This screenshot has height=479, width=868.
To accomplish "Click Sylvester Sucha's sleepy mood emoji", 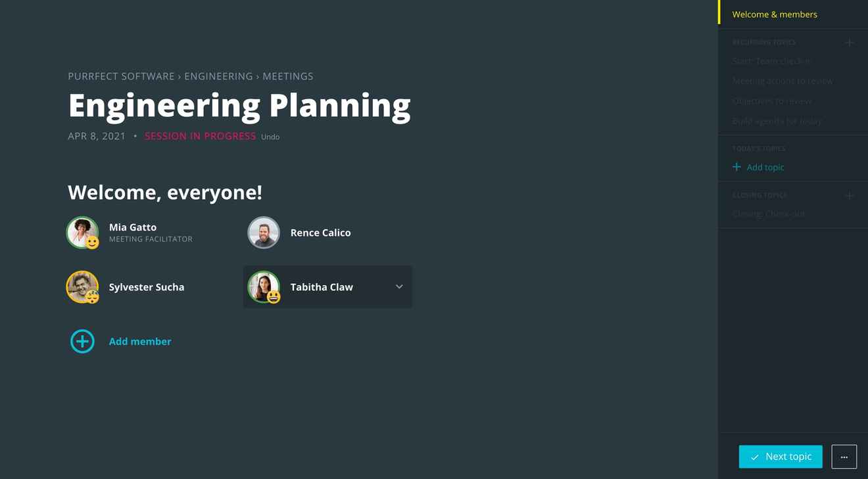I will [x=93, y=297].
